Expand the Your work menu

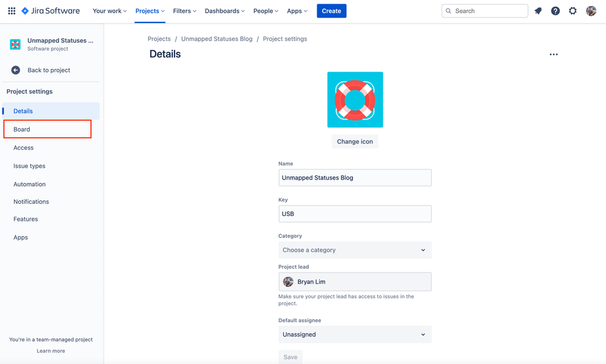pos(110,11)
